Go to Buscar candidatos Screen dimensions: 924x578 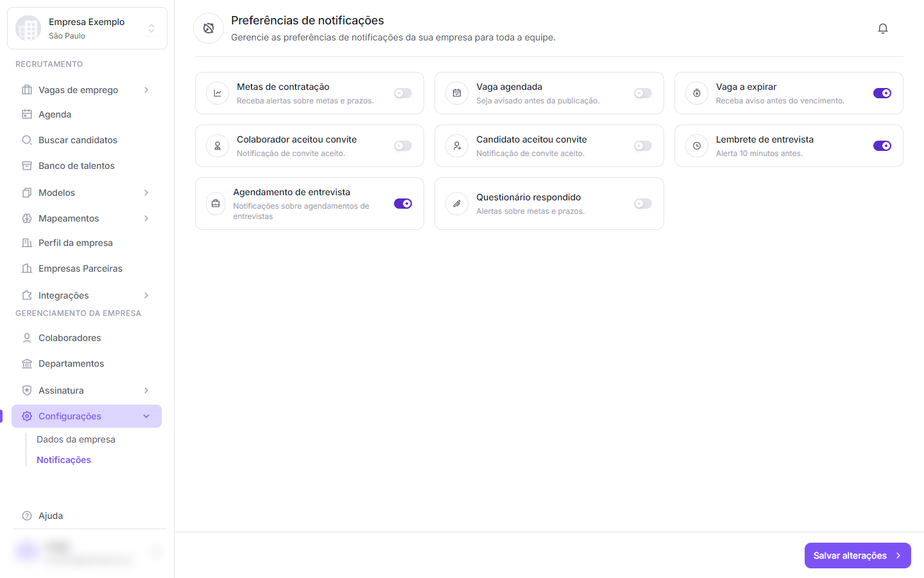coord(87,140)
